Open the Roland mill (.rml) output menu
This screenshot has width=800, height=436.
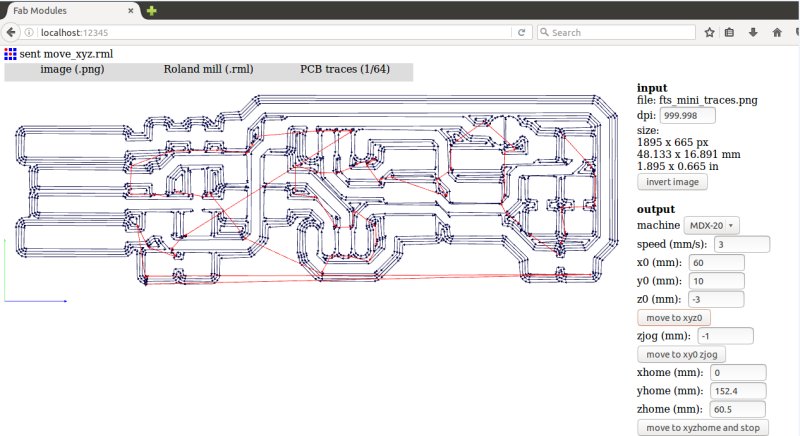208,69
